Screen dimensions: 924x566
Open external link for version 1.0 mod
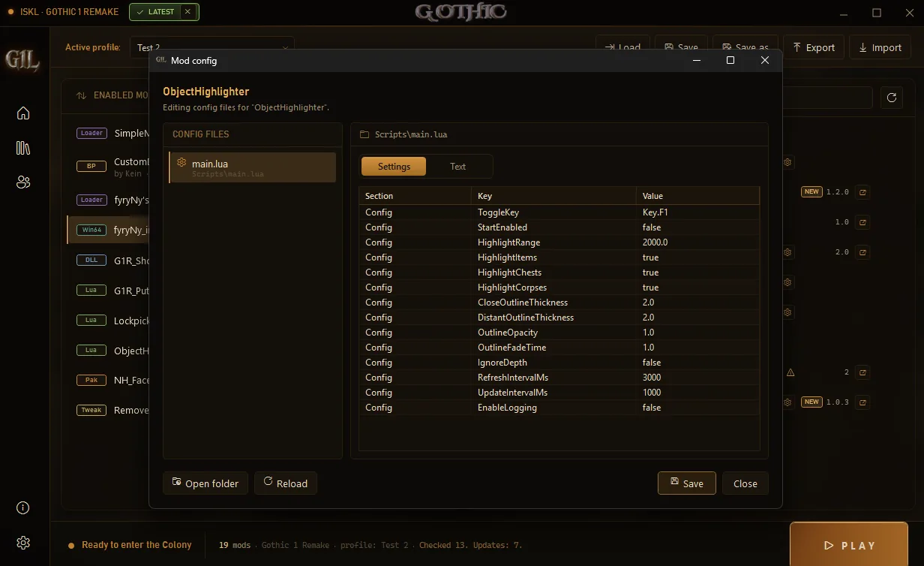863,222
